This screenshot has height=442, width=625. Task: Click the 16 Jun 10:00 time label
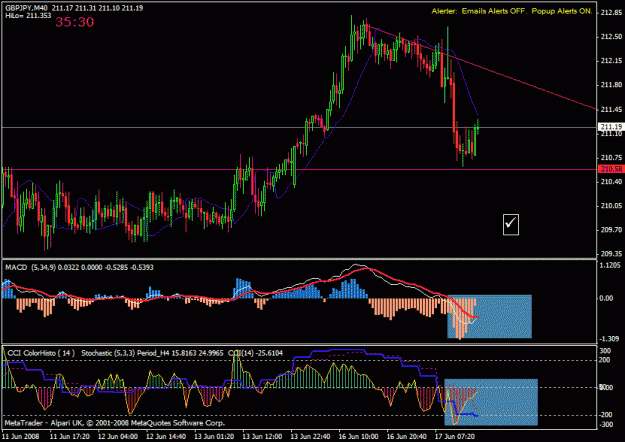pos(358,436)
